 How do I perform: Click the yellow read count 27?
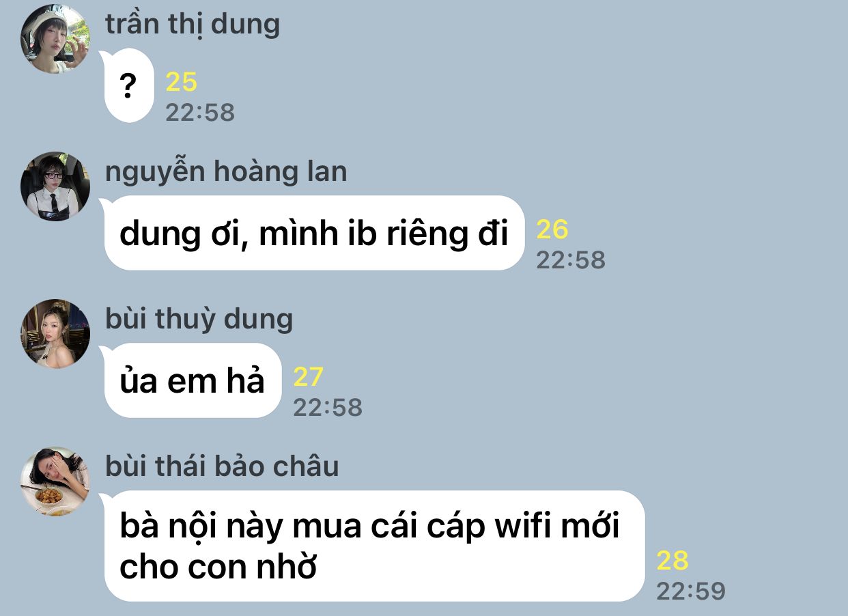(309, 378)
